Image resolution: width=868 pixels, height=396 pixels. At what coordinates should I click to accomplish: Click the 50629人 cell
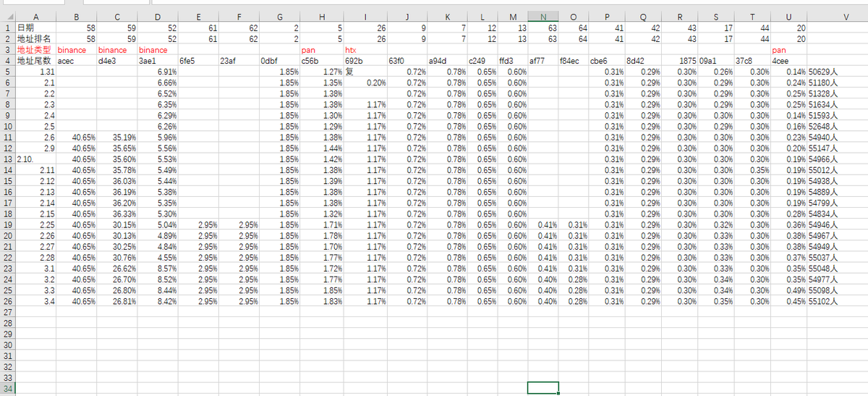[838, 72]
